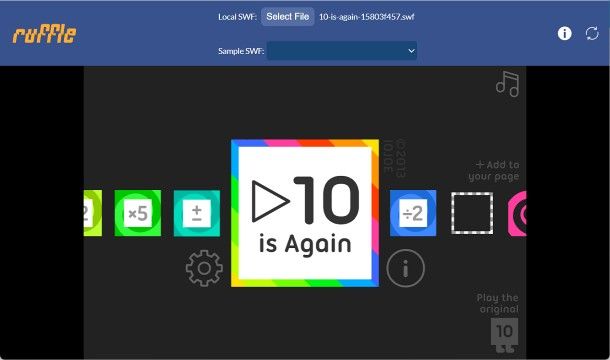610x360 pixels.
Task: Open the Ruffle info icon
Action: [564, 33]
